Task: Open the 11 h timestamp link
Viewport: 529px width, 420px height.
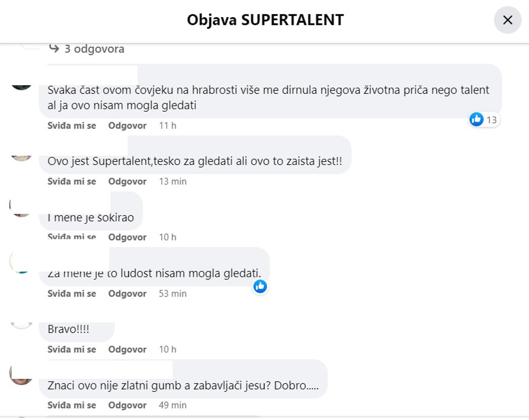Action: 167,126
